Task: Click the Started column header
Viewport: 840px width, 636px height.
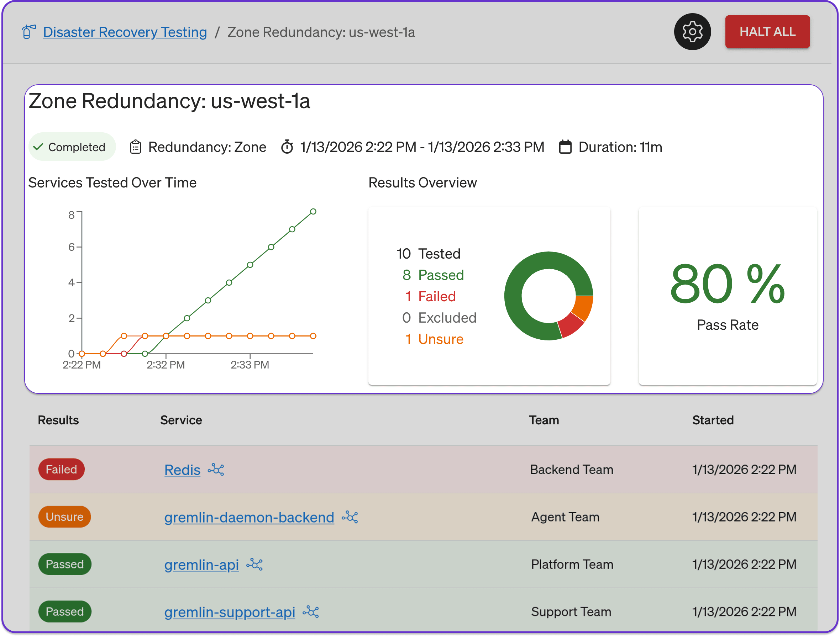Action: [713, 420]
